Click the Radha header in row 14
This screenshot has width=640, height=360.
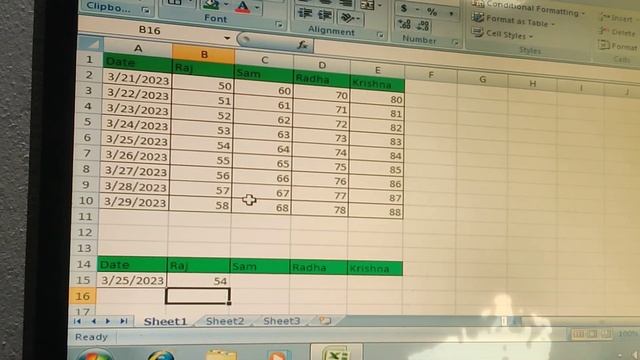pyautogui.click(x=318, y=268)
